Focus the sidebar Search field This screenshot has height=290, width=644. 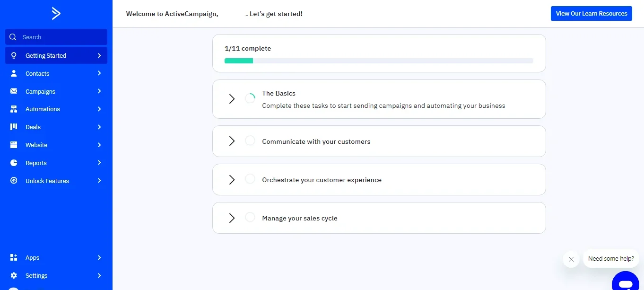[x=56, y=37]
